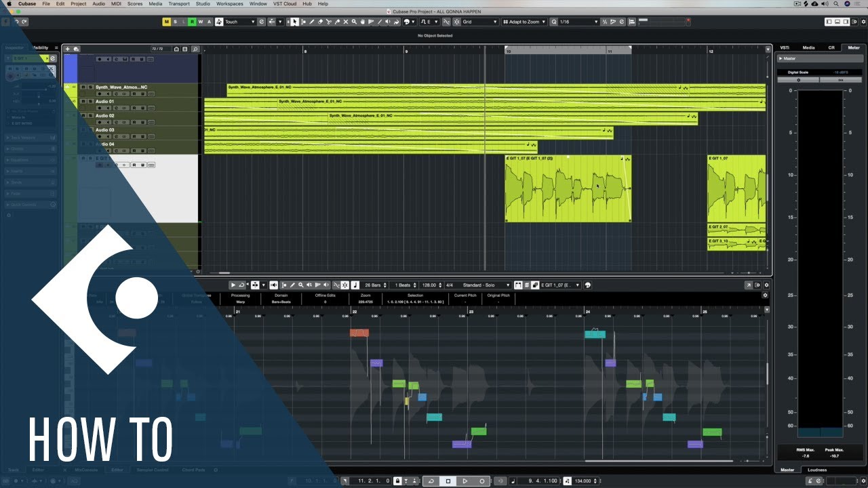The width and height of the screenshot is (868, 488).
Task: Select the Erase tool
Action: point(321,22)
